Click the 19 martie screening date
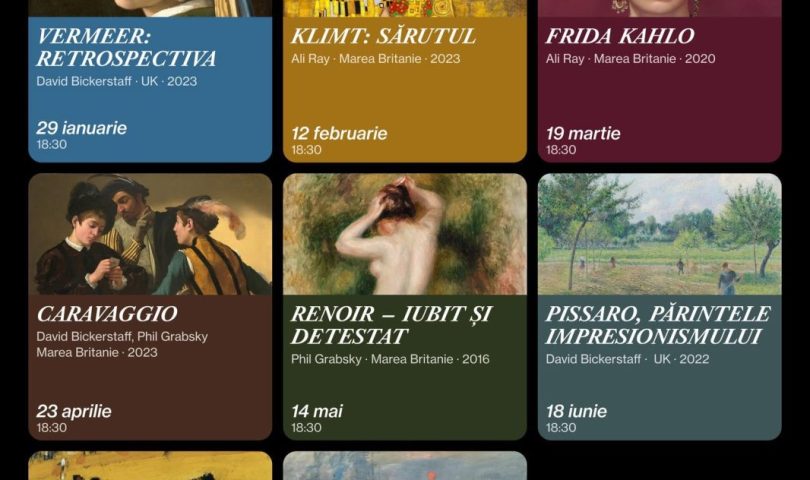 [x=583, y=134]
